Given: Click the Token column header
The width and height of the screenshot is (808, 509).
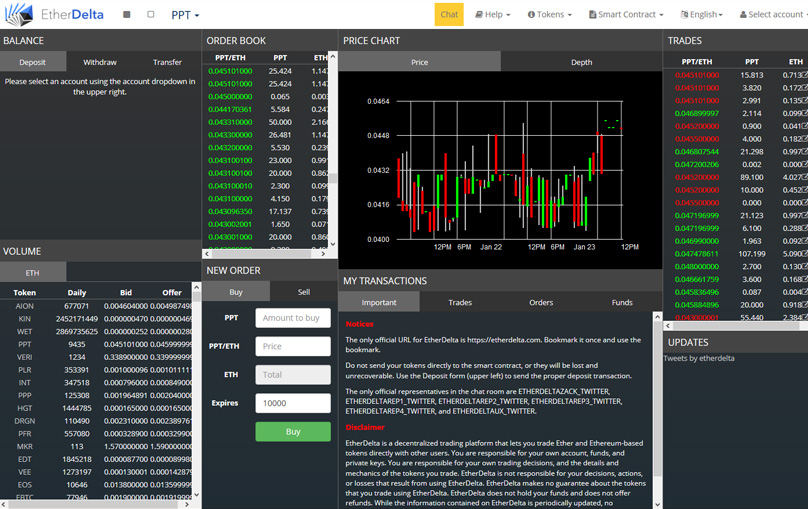Looking at the screenshot, I should pyautogui.click(x=25, y=293).
